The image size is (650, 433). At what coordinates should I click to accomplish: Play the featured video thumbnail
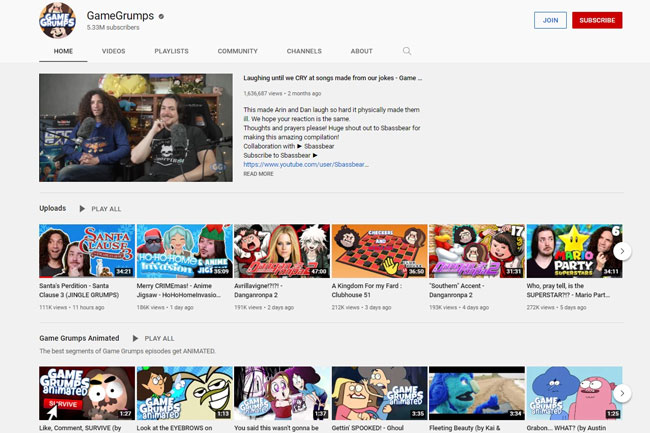tap(136, 128)
